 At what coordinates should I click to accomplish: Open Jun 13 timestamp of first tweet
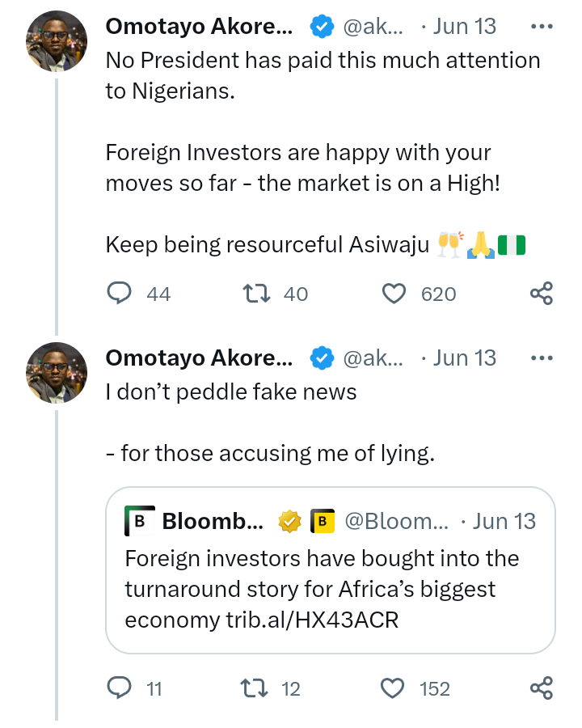coord(465,27)
